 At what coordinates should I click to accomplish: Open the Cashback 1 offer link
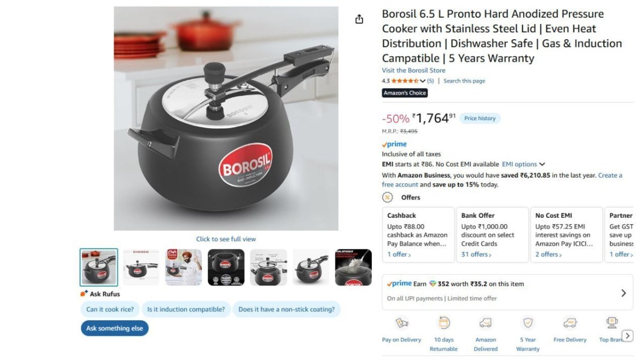click(x=399, y=254)
